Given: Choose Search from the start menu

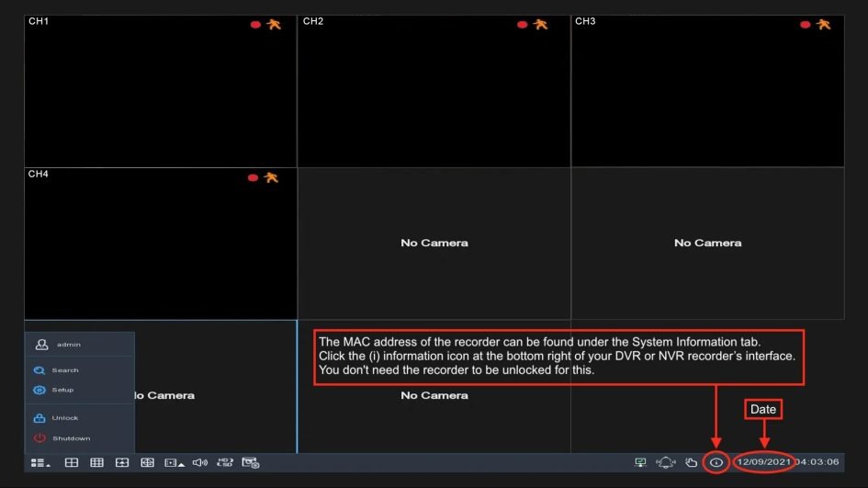Looking at the screenshot, I should [x=64, y=370].
